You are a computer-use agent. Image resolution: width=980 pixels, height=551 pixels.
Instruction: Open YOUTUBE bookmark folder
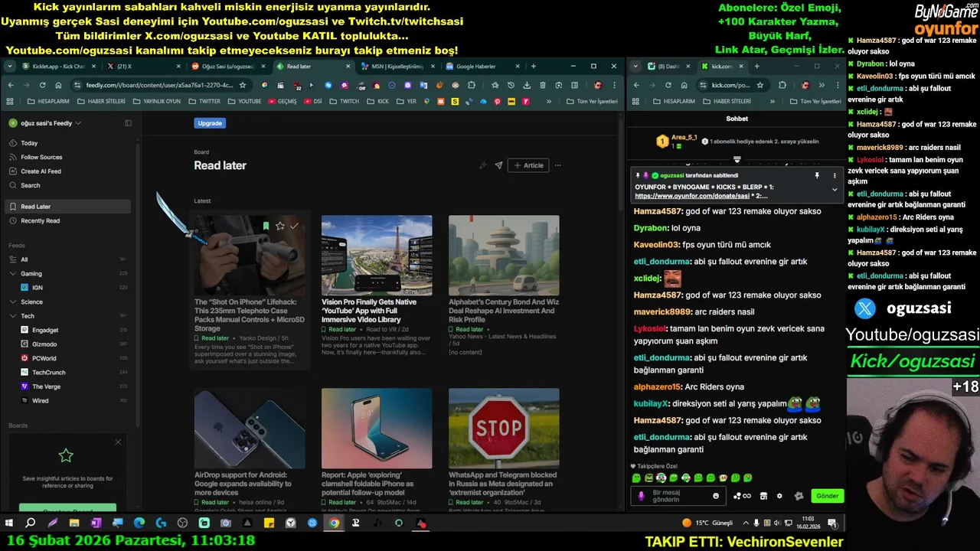pyautogui.click(x=244, y=101)
